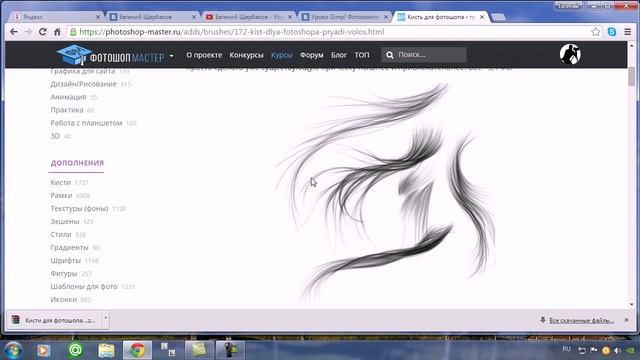The height and width of the screenshot is (360, 640).
Task: Switch to the YouTube Евгений Щербаков tab
Action: [249, 17]
